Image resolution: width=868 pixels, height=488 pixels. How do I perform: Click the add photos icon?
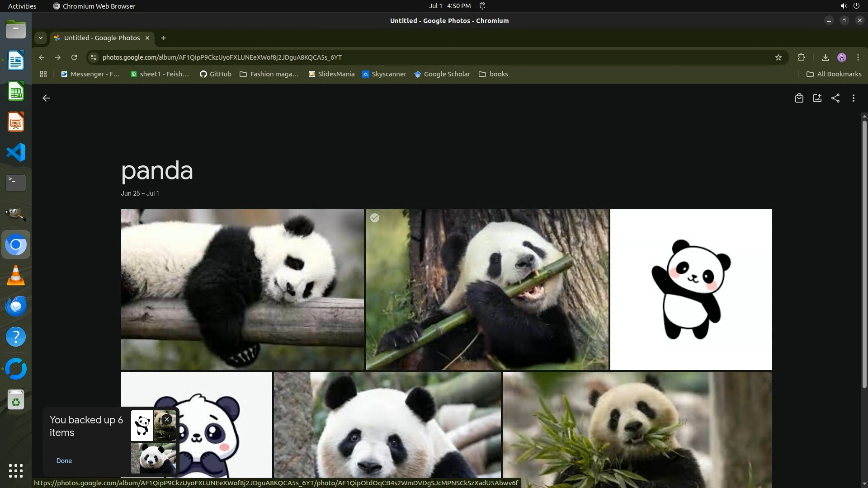click(817, 98)
